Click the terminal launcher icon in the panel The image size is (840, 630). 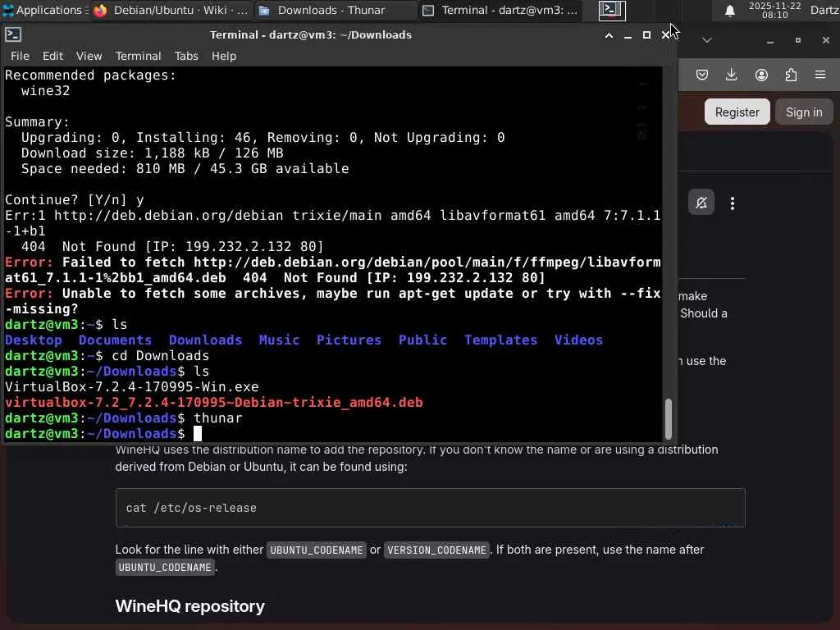pyautogui.click(x=612, y=10)
